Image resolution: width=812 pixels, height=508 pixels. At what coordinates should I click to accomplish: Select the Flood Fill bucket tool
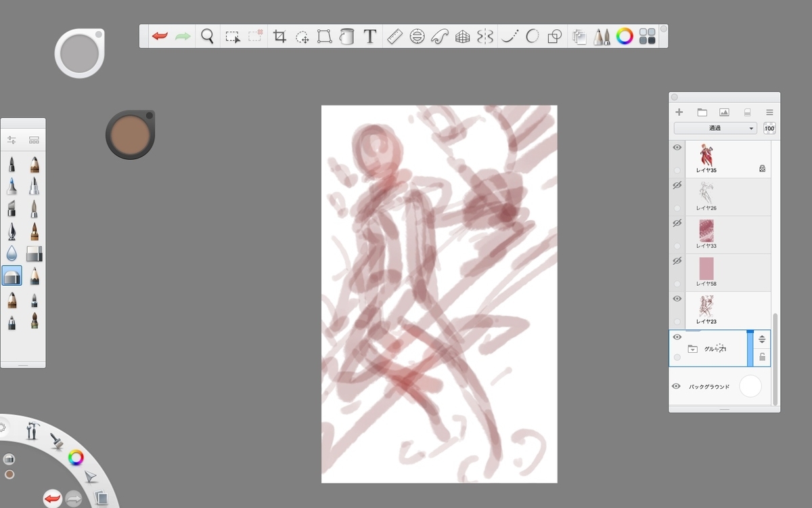coord(346,37)
